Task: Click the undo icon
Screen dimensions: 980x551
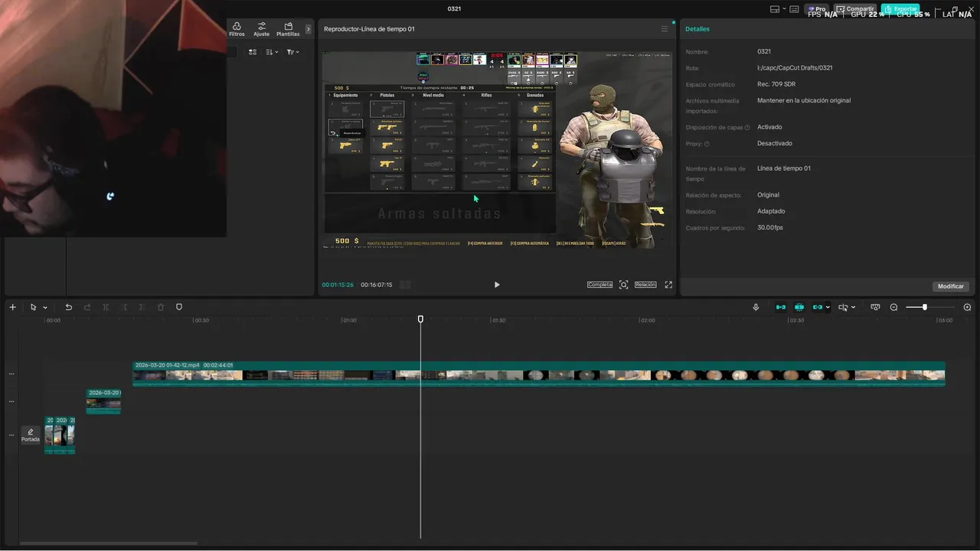Action: pos(69,307)
